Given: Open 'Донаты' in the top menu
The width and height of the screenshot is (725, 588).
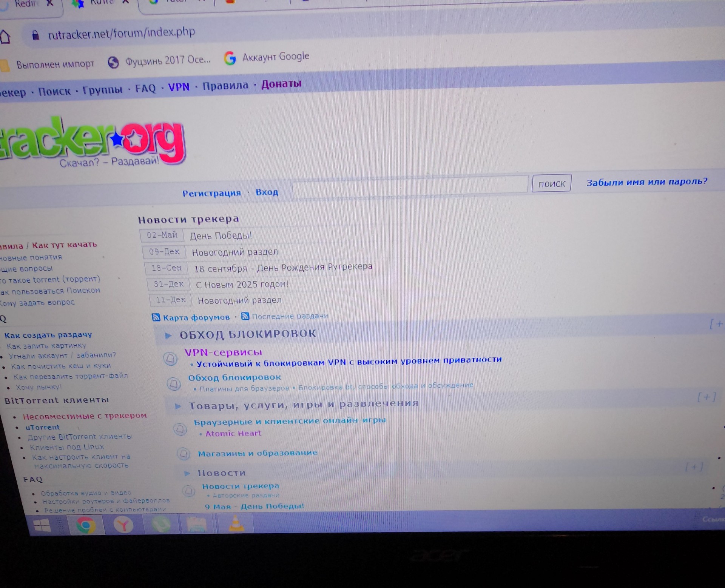Looking at the screenshot, I should point(281,83).
